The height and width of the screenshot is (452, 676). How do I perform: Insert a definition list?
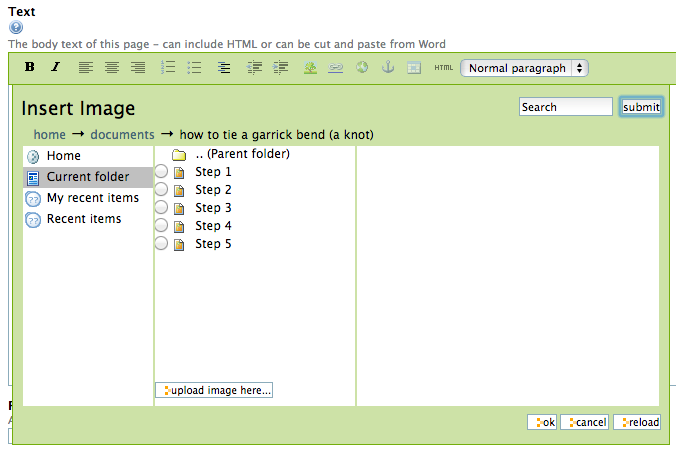(x=223, y=67)
